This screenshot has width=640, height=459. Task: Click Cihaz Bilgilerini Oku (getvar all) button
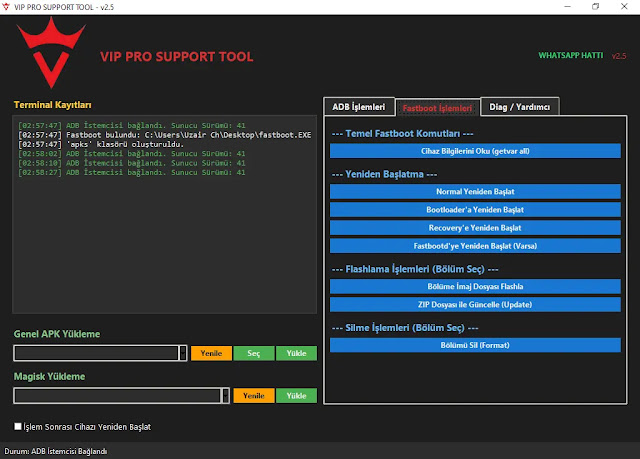point(475,151)
